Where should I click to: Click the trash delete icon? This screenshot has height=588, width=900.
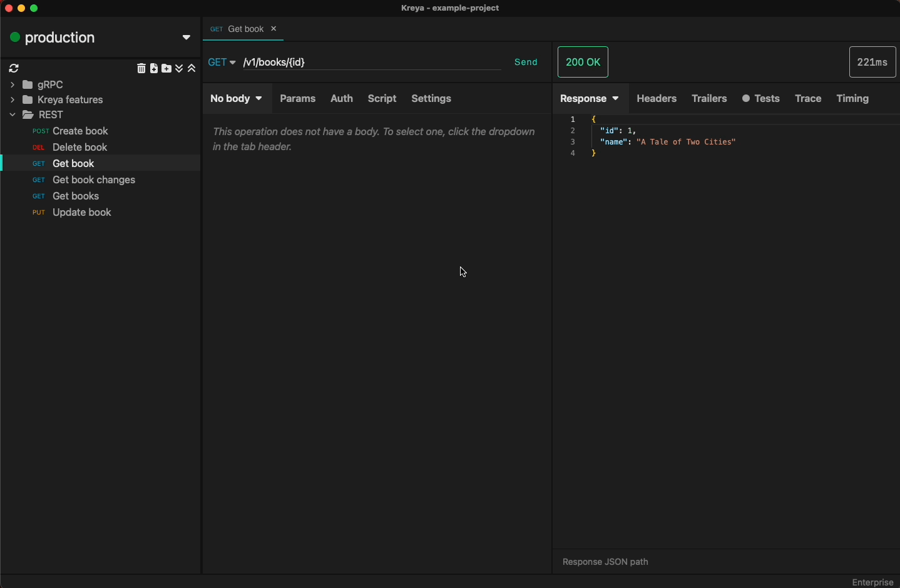(x=141, y=69)
